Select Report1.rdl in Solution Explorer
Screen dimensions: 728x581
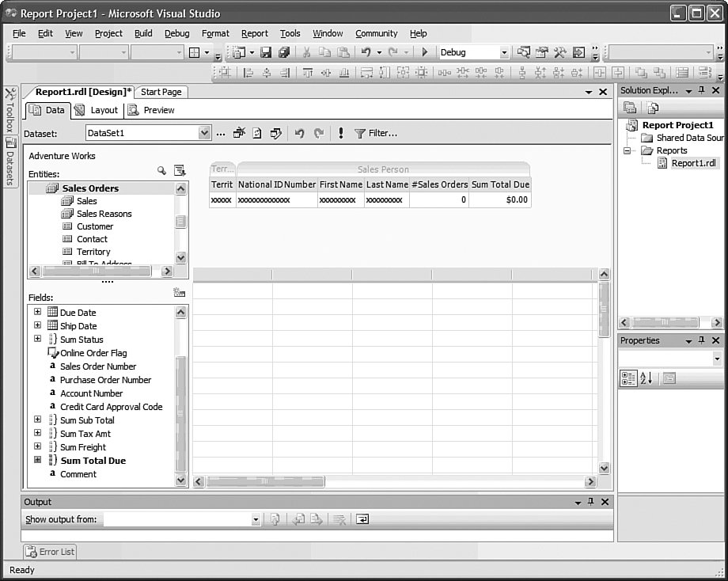tap(693, 163)
